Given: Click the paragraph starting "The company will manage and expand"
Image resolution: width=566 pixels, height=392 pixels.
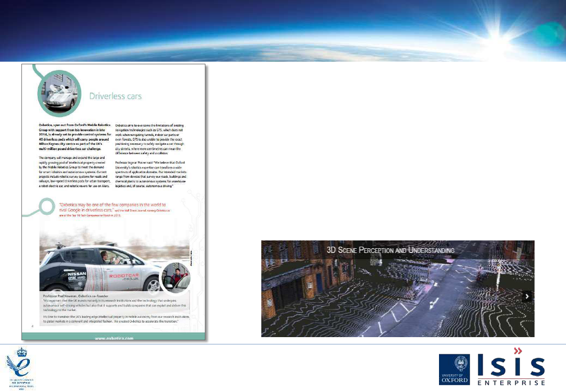Looking at the screenshot, I should 75,172.
